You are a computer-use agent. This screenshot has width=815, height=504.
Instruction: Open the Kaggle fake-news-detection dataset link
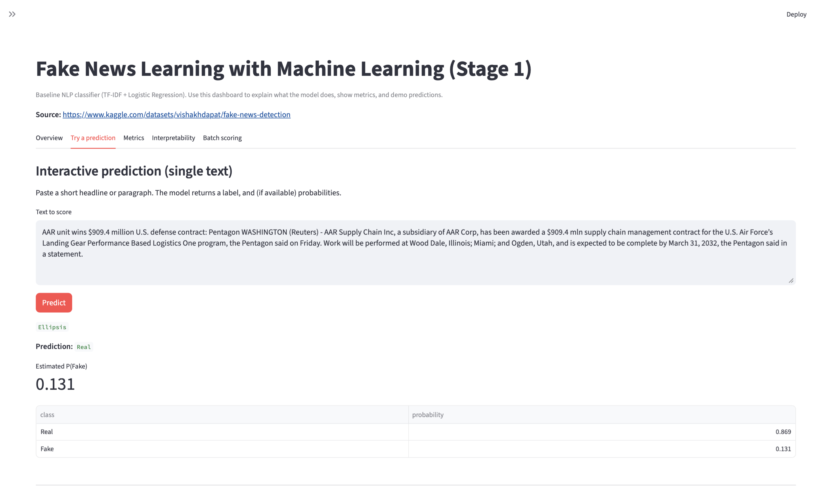(176, 114)
